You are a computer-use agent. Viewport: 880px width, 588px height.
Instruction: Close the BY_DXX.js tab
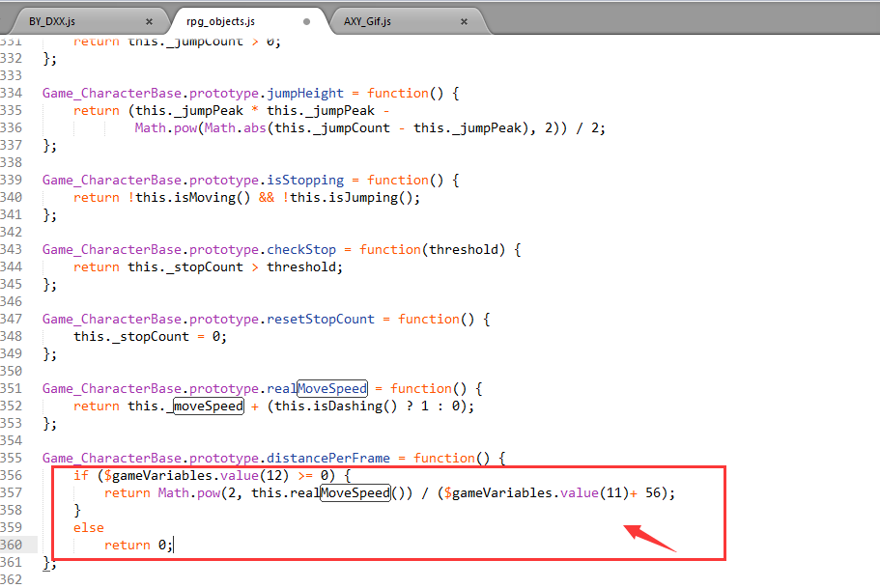[x=149, y=22]
